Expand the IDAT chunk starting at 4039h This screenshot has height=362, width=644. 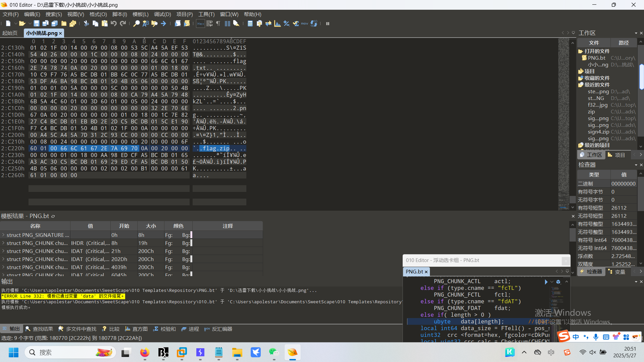tap(3, 267)
